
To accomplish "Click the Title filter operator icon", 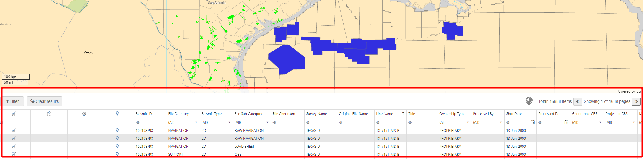I will pyautogui.click(x=410, y=122).
